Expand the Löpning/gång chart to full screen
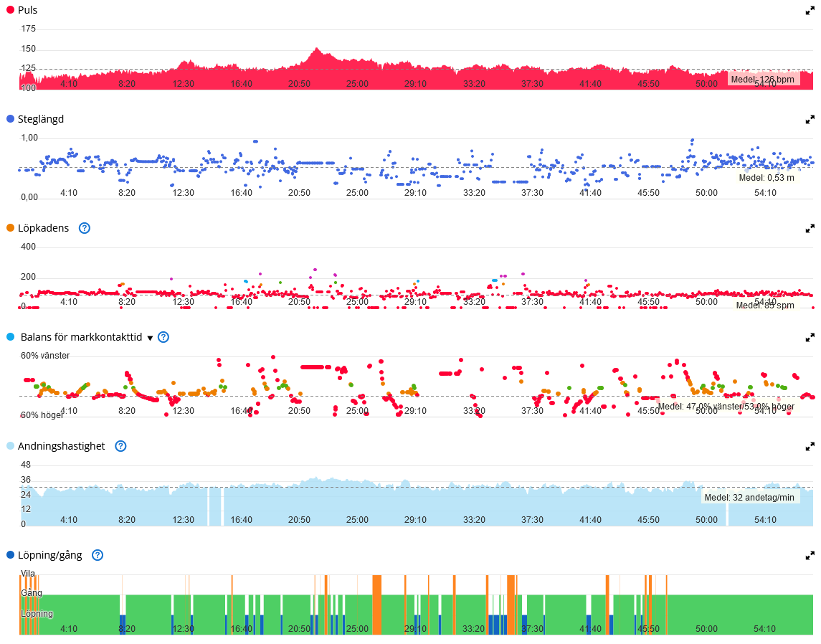This screenshot has width=821, height=644. click(x=810, y=555)
